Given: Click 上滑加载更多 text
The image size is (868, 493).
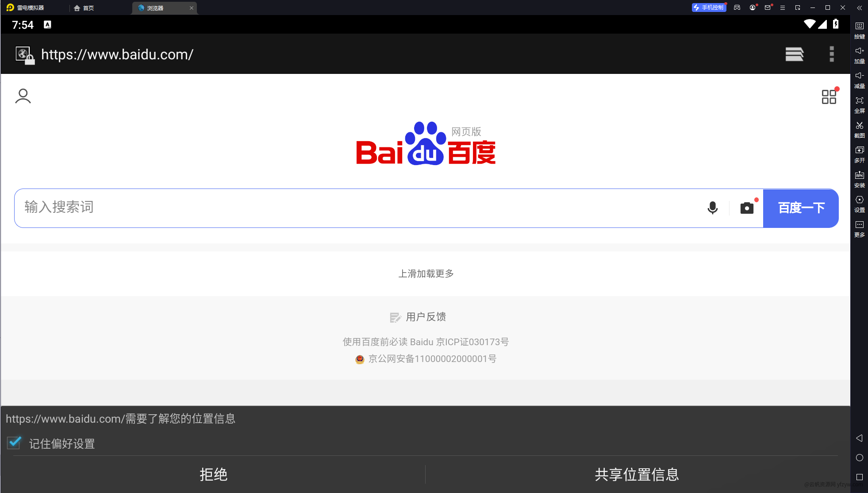Looking at the screenshot, I should click(426, 273).
